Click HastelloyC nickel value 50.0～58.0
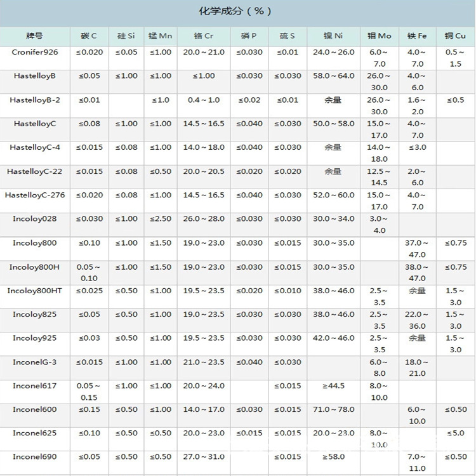 (334, 124)
